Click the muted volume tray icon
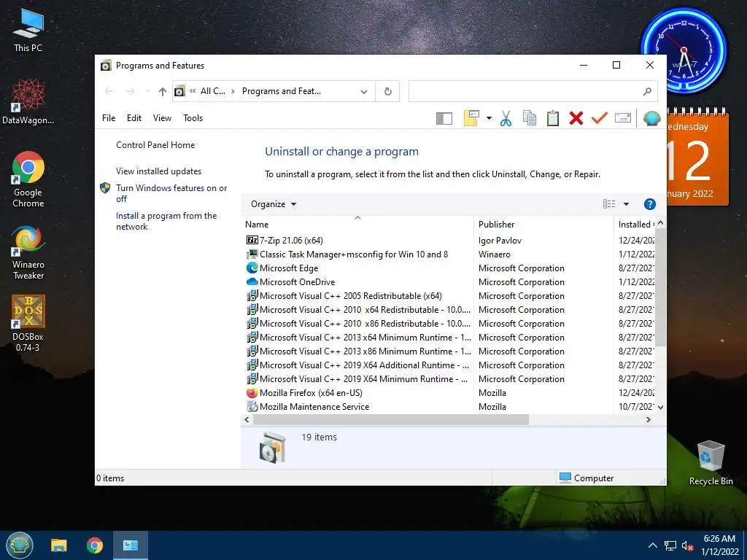The height and width of the screenshot is (560, 747). [x=687, y=545]
